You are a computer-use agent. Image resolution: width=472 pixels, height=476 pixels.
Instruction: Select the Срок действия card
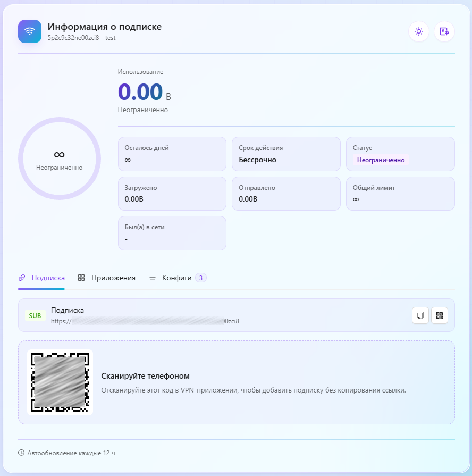pyautogui.click(x=286, y=154)
